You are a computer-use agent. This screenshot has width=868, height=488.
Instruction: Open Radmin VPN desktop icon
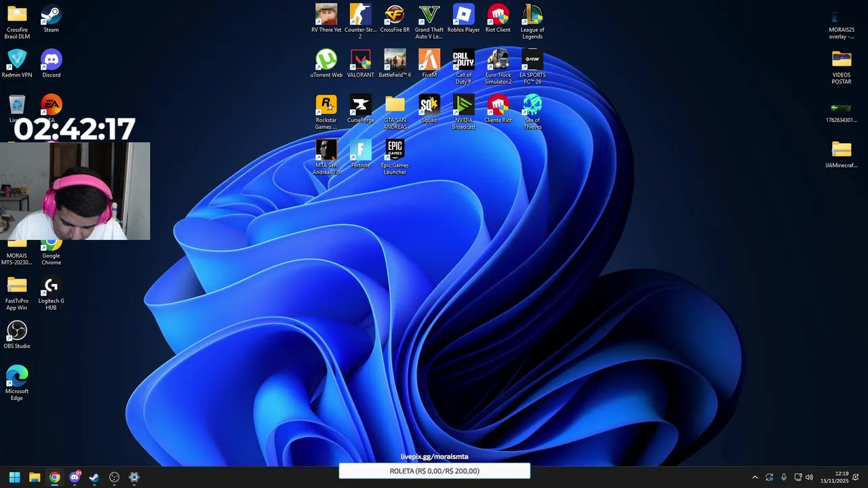tap(17, 64)
